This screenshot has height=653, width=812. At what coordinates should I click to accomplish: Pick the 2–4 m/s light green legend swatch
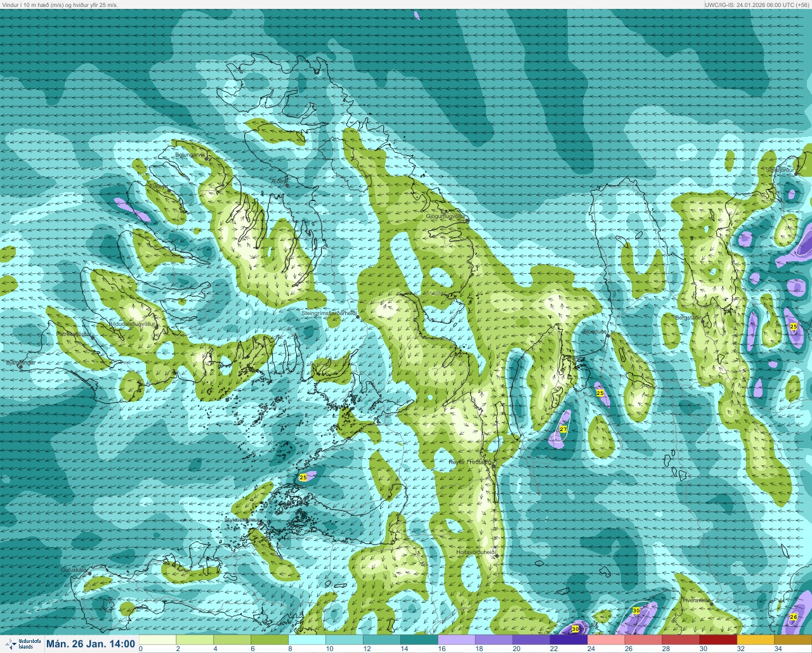click(195, 640)
